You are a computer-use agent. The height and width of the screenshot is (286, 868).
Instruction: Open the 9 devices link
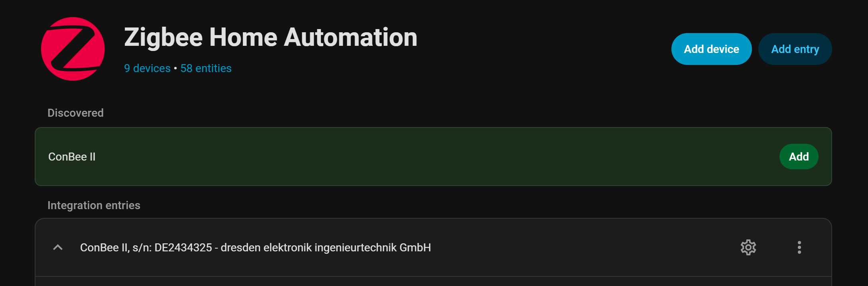pyautogui.click(x=147, y=69)
